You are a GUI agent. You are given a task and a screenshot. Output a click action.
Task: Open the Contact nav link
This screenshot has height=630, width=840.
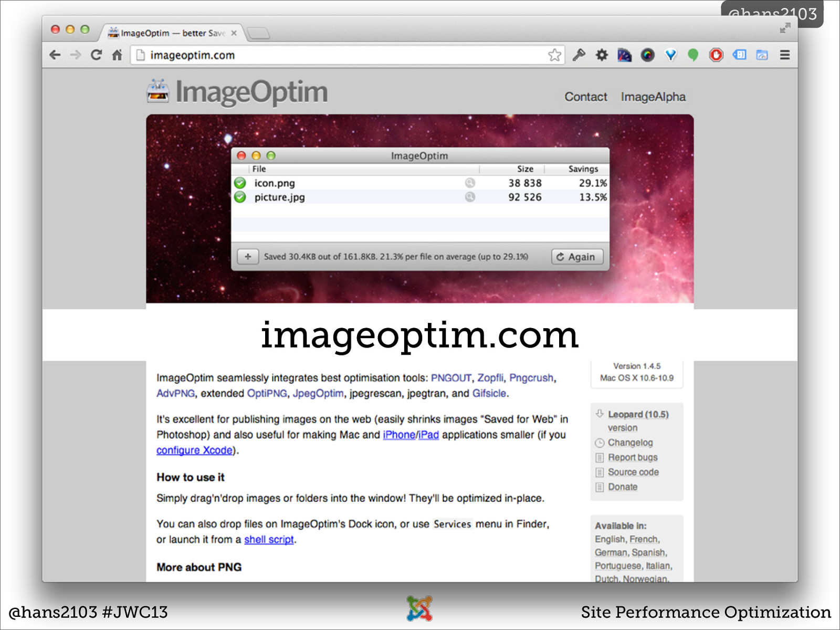tap(586, 97)
